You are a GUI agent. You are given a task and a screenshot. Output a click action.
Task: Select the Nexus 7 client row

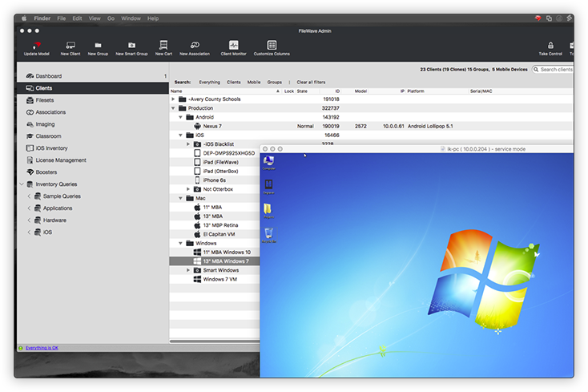coord(371,126)
